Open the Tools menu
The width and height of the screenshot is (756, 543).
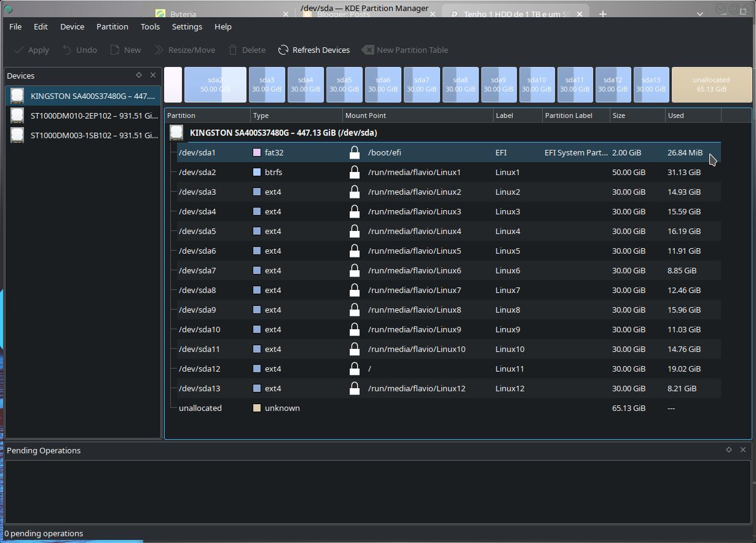click(150, 26)
